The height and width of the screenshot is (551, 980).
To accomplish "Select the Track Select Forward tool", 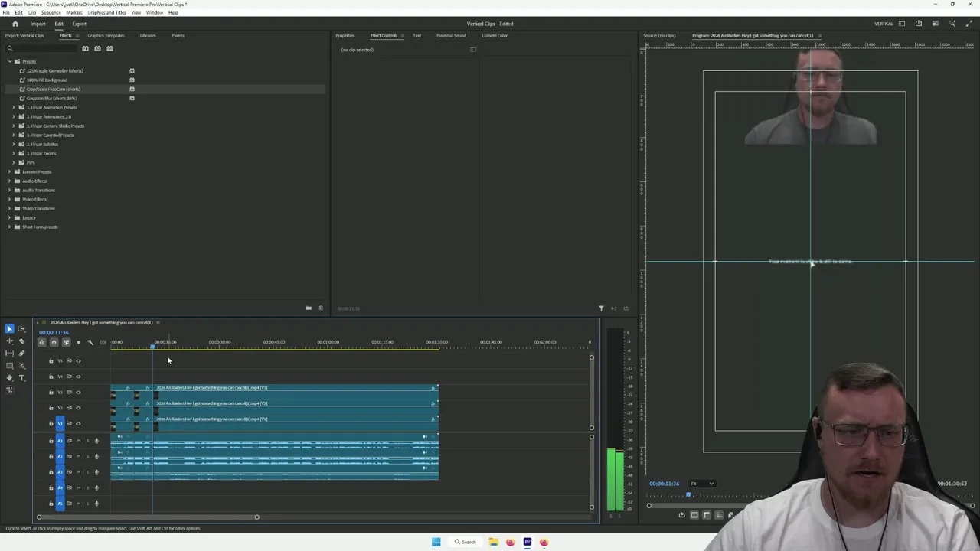I will point(21,328).
